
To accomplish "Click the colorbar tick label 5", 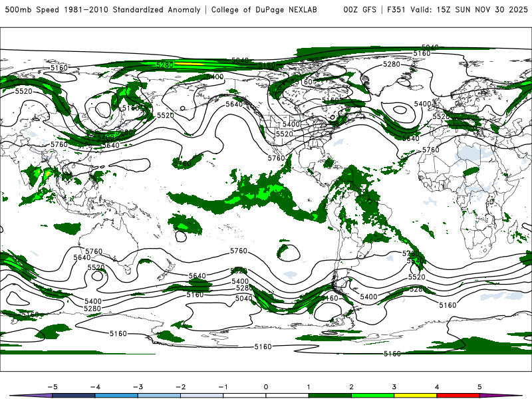I will [479, 387].
